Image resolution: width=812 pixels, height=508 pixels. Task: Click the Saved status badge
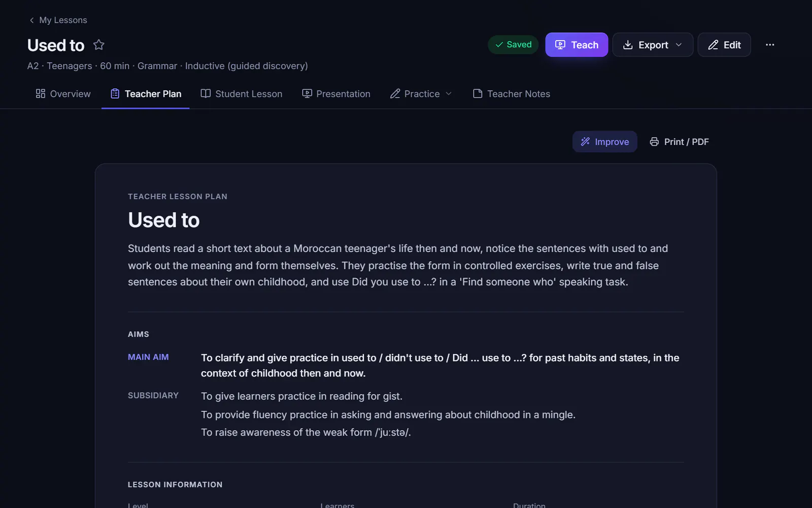(513, 45)
